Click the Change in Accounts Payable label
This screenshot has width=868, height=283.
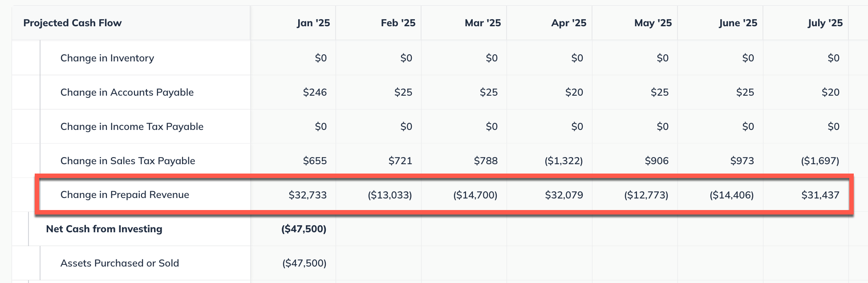point(127,93)
